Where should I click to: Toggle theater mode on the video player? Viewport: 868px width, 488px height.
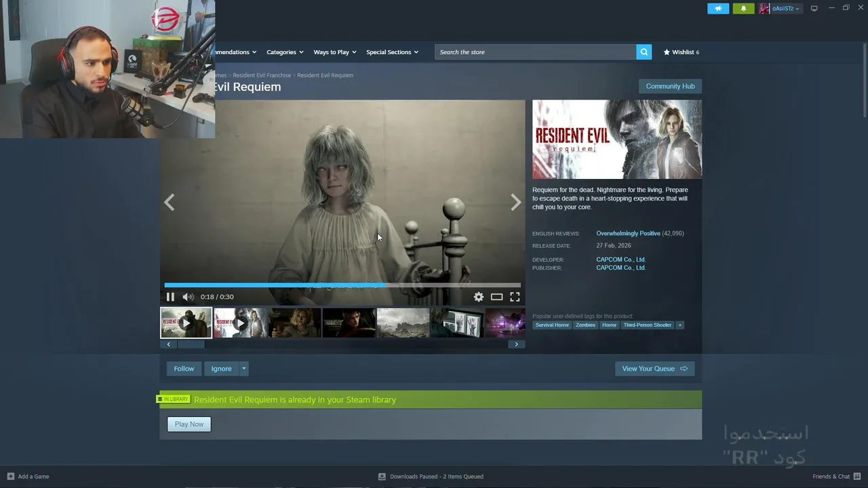coord(497,297)
